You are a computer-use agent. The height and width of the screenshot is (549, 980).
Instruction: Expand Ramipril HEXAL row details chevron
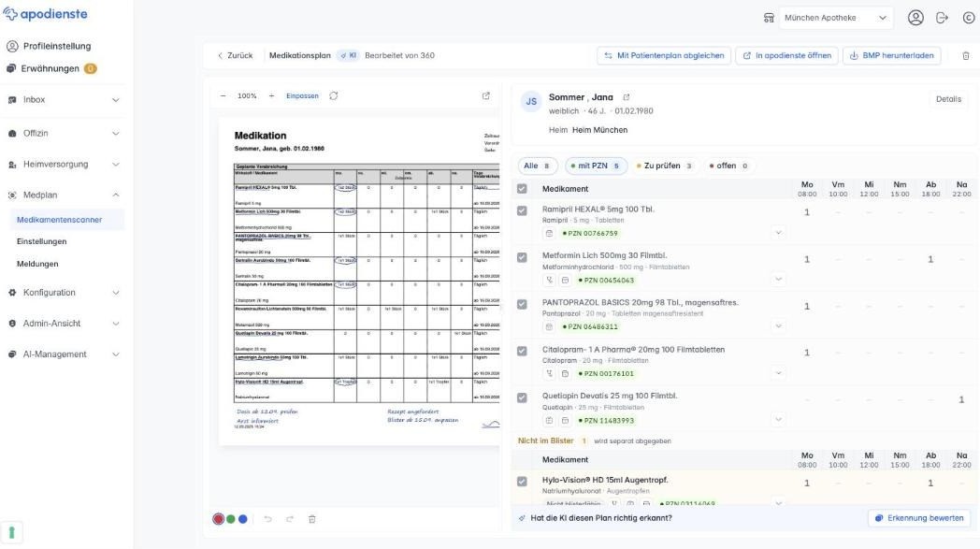click(778, 233)
